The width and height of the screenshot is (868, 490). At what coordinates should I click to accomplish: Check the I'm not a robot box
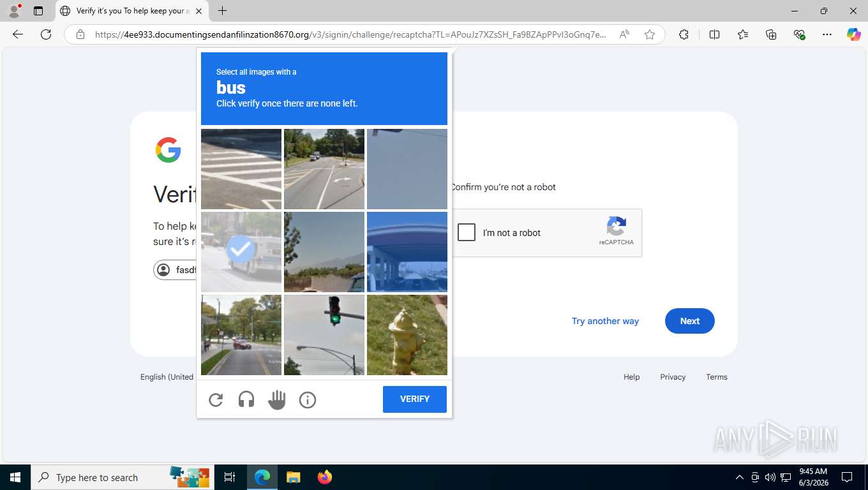point(467,232)
